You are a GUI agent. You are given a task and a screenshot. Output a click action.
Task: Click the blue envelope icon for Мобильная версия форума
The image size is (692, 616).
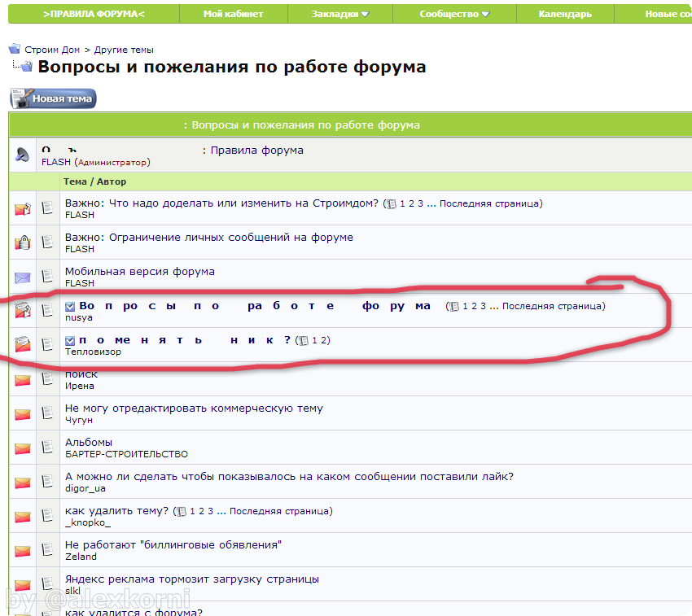(x=23, y=277)
